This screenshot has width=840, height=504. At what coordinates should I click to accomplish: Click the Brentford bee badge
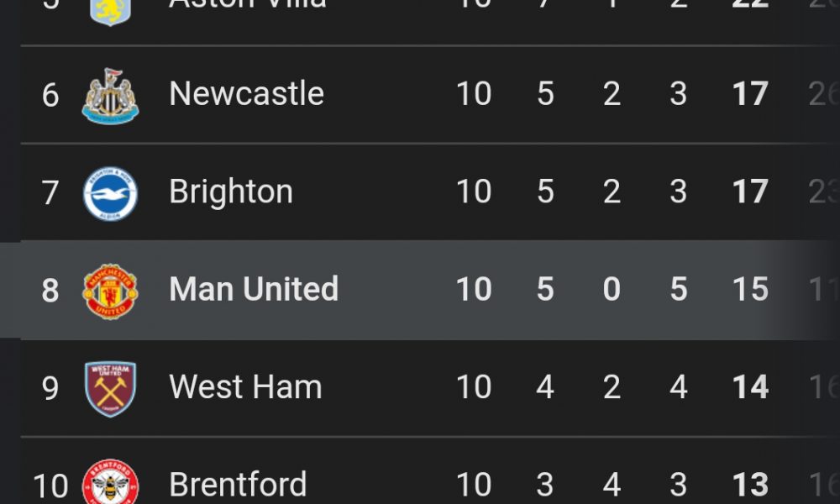pos(110,483)
